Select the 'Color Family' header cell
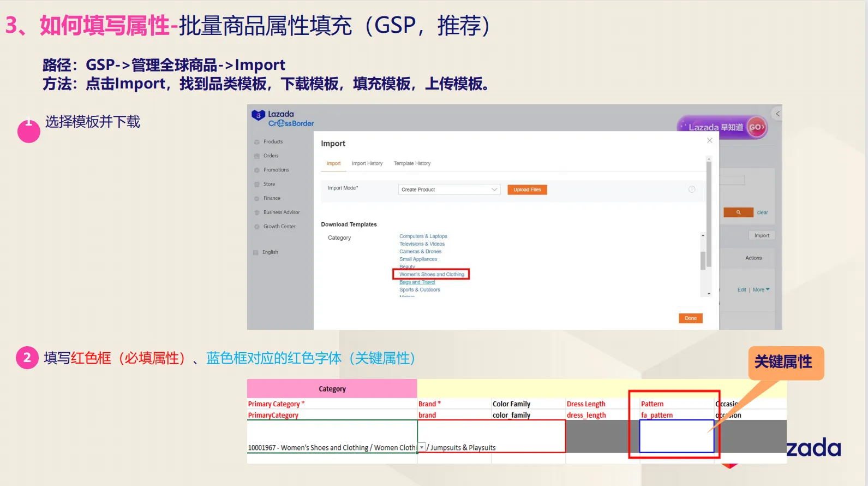This screenshot has width=868, height=486. (528, 404)
